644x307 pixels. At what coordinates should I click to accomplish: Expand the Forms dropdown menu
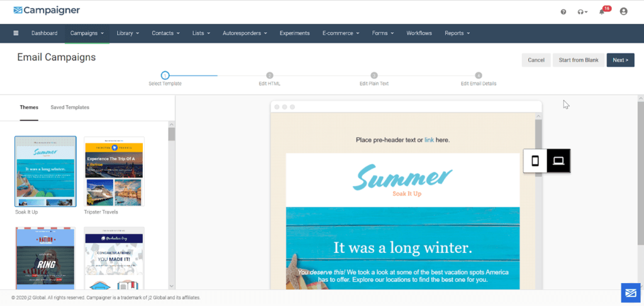(383, 33)
